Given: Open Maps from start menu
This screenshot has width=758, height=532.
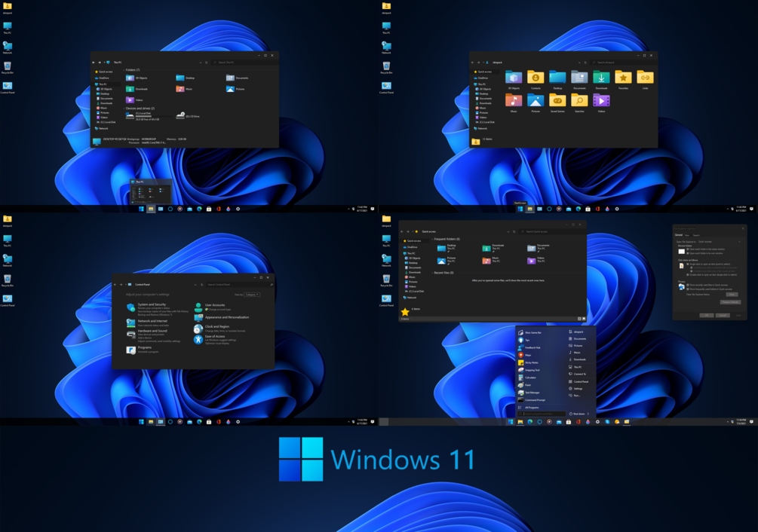Looking at the screenshot, I should (x=524, y=355).
